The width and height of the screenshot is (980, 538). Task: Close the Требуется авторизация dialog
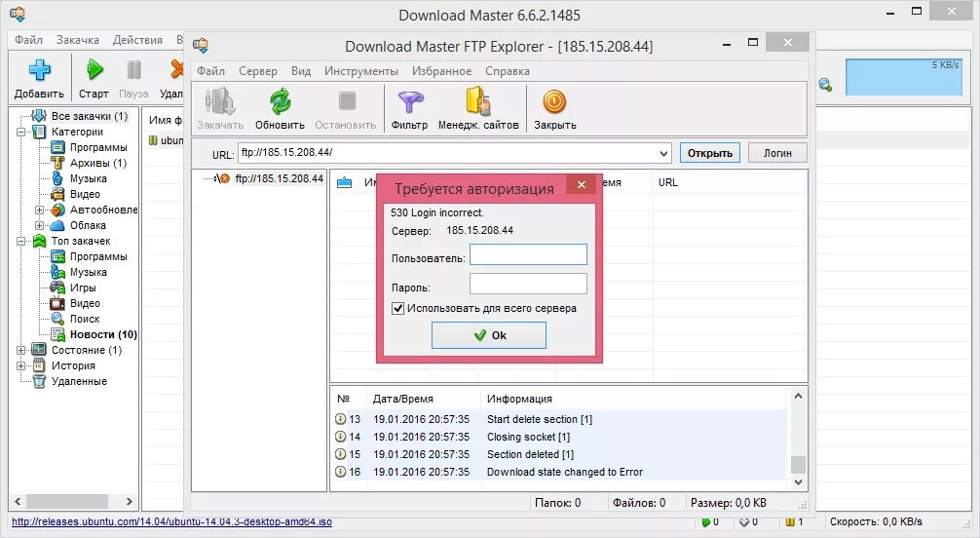pyautogui.click(x=582, y=184)
